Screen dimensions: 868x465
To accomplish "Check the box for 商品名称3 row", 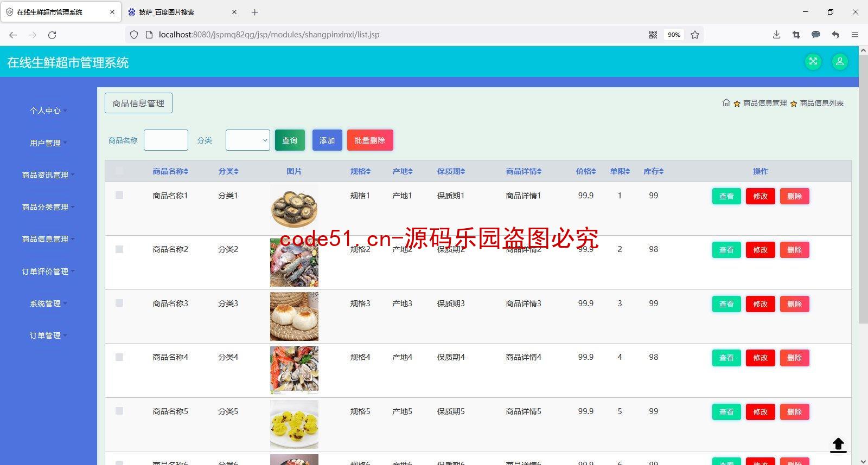I will tap(119, 303).
